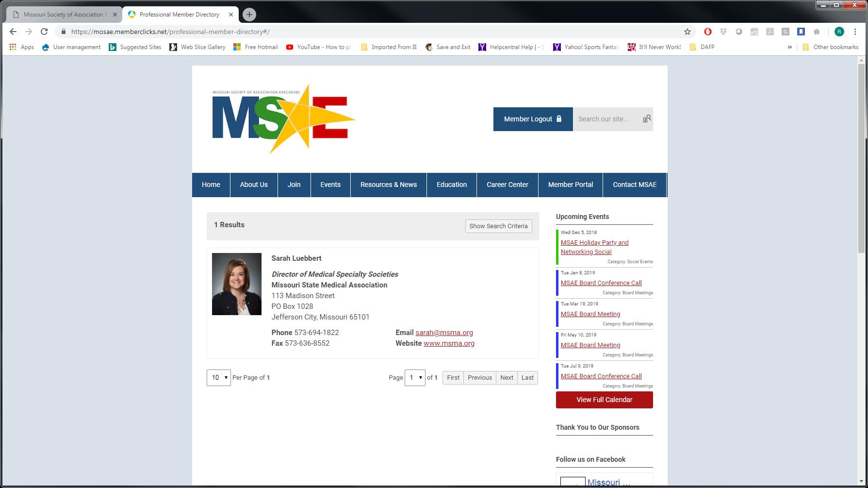The width and height of the screenshot is (868, 488).
Task: Open Chrome three-dot menu
Action: click(x=855, y=32)
